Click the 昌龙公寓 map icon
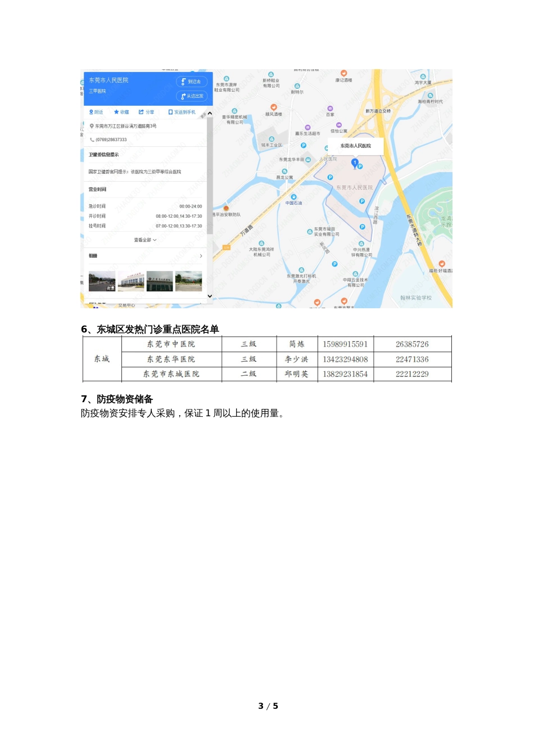This screenshot has width=534, height=756. (284, 171)
